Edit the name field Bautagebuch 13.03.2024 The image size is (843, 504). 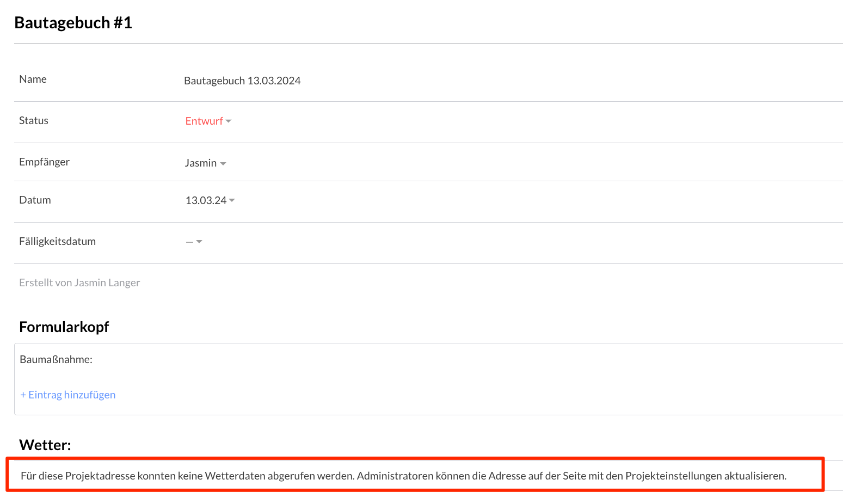242,81
